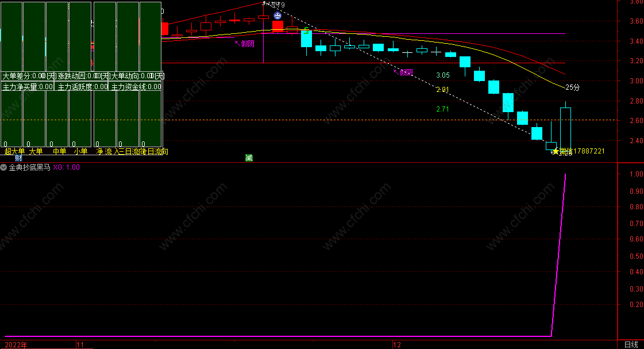The height and width of the screenshot is (349, 644).
Task: Click the 2.40 price axis label
Action: tap(636, 141)
